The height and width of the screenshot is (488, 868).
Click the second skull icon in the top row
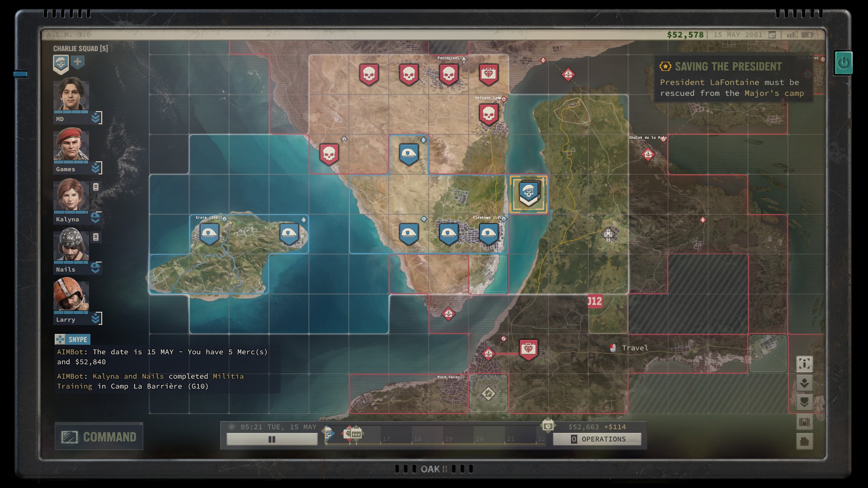click(409, 75)
